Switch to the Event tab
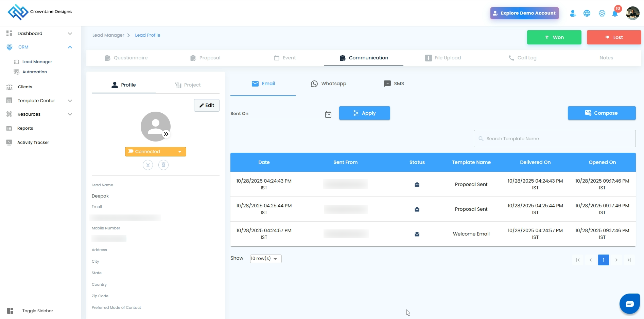 tap(285, 58)
